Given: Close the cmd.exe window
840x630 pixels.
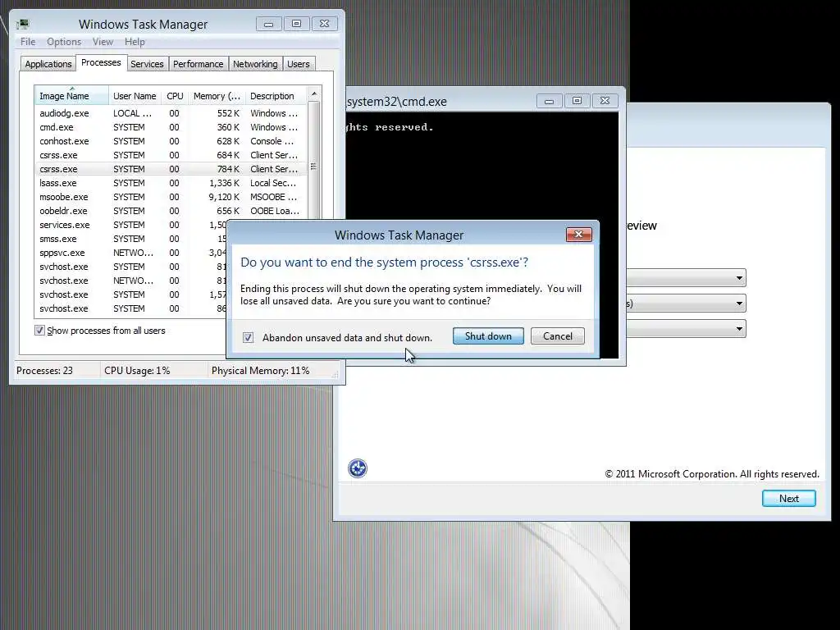Looking at the screenshot, I should [605, 101].
